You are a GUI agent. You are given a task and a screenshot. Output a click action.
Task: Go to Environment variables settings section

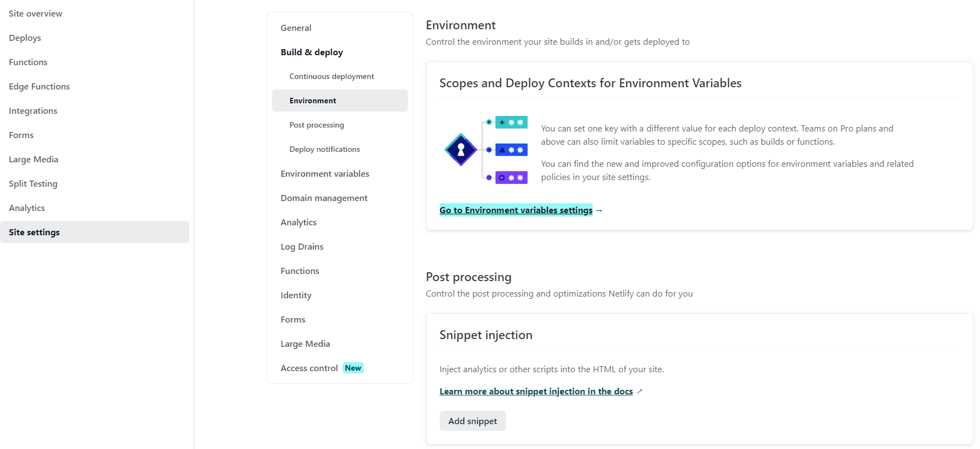(324, 173)
